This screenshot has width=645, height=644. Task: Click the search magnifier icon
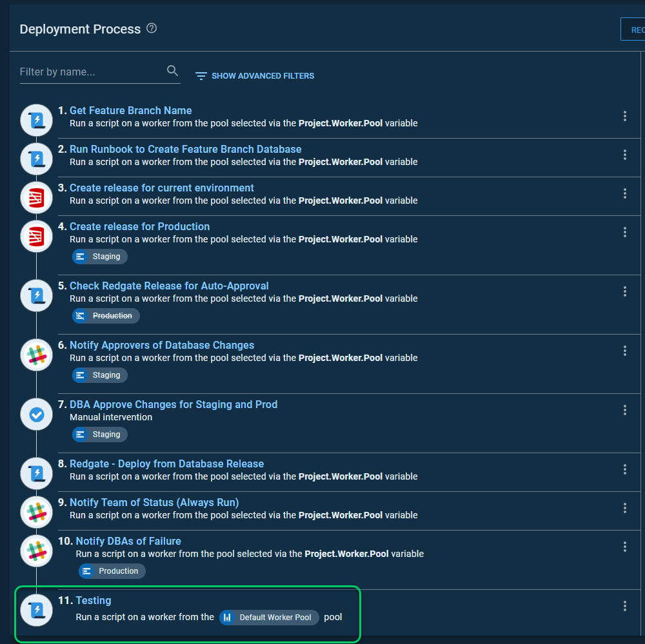pyautogui.click(x=172, y=71)
